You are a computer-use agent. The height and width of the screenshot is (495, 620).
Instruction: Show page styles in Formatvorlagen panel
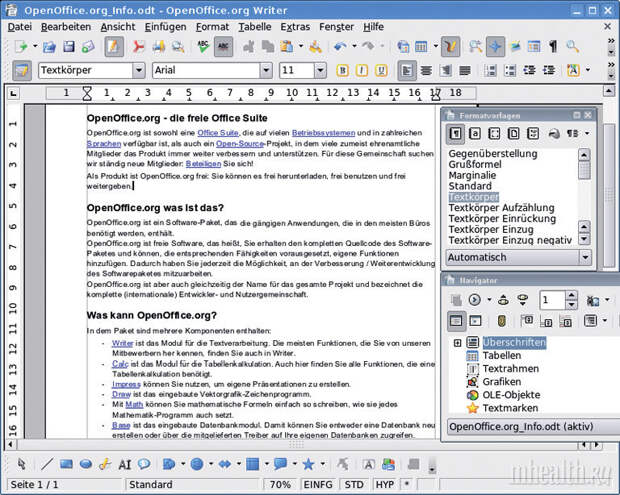(514, 134)
